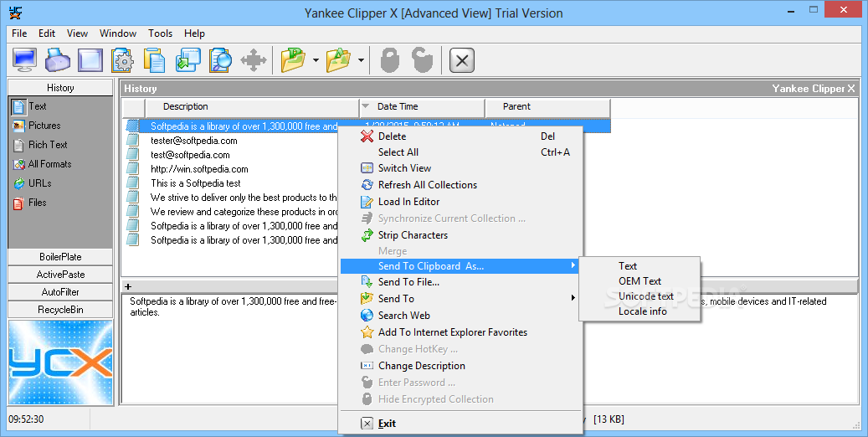Click the Internet Explorer Favorites star icon

(367, 332)
